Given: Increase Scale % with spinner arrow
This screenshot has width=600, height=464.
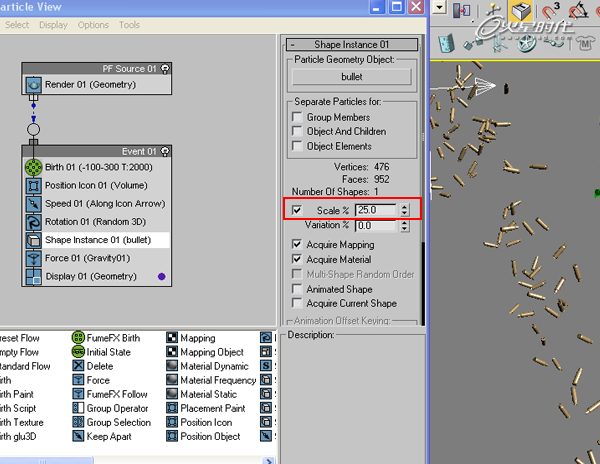Looking at the screenshot, I should click(404, 207).
